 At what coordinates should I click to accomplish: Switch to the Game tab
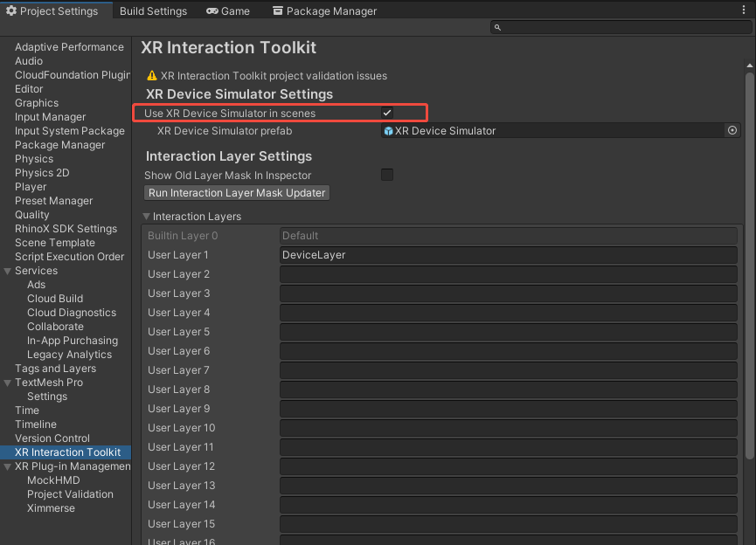(228, 11)
